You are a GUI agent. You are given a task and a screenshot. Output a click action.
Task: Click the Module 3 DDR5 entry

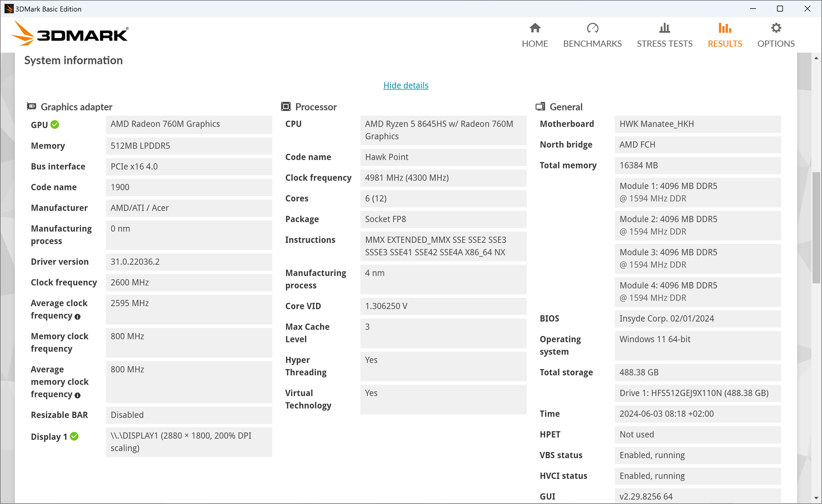698,259
